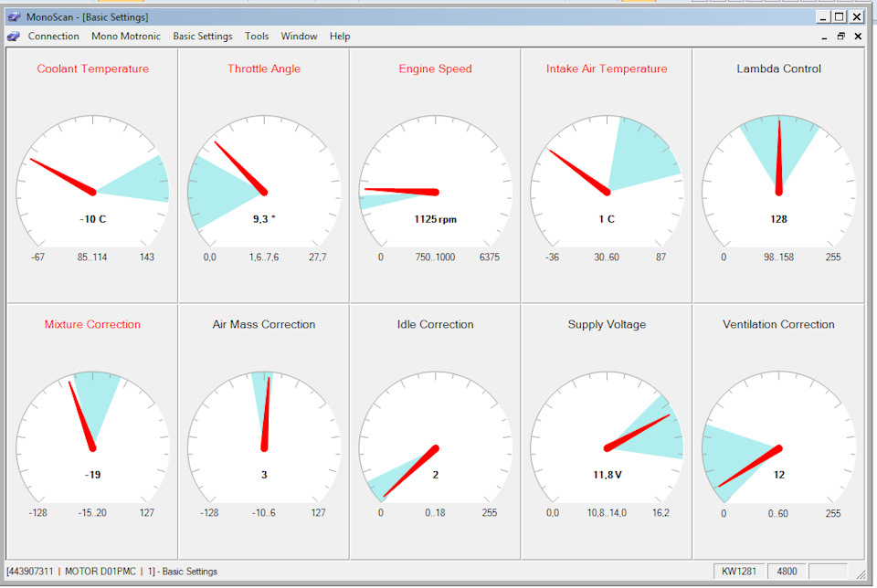The image size is (877, 588).
Task: Click the Intake Air Temperature title label
Action: pyautogui.click(x=607, y=68)
